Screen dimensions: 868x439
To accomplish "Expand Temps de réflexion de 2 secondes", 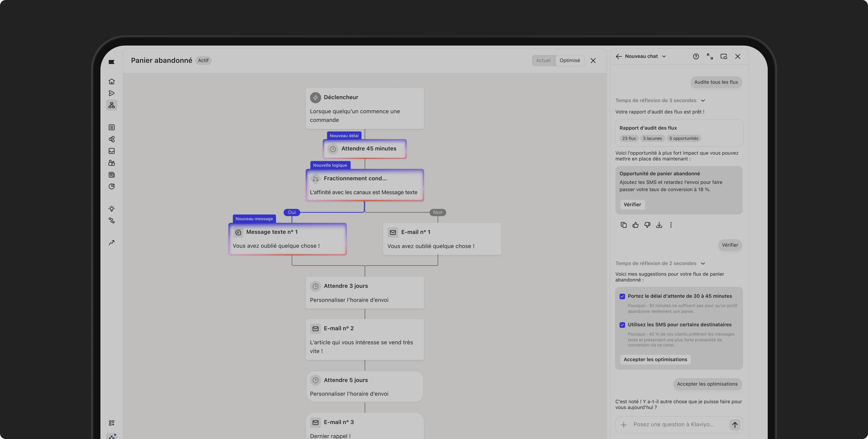I will pyautogui.click(x=660, y=263).
